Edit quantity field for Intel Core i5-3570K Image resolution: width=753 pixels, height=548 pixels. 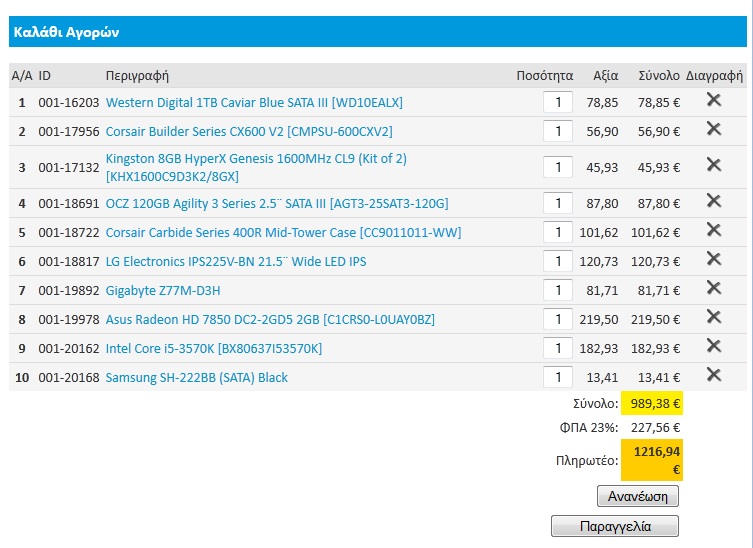[x=558, y=348]
